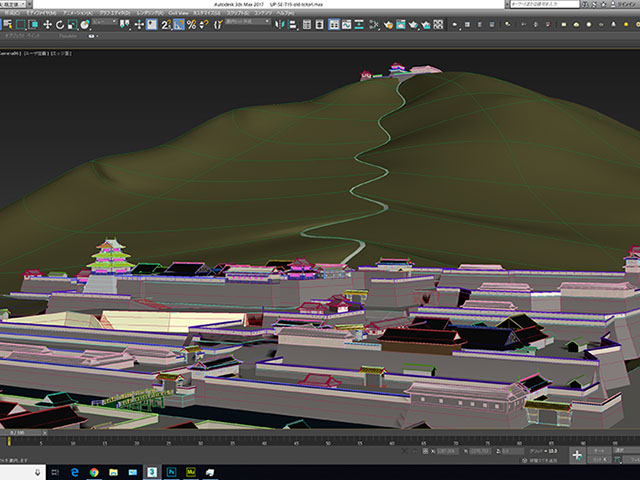Screen dimensions: 640x480
Task: Choose the Rectangular Selection Region icon
Action: (20, 24)
